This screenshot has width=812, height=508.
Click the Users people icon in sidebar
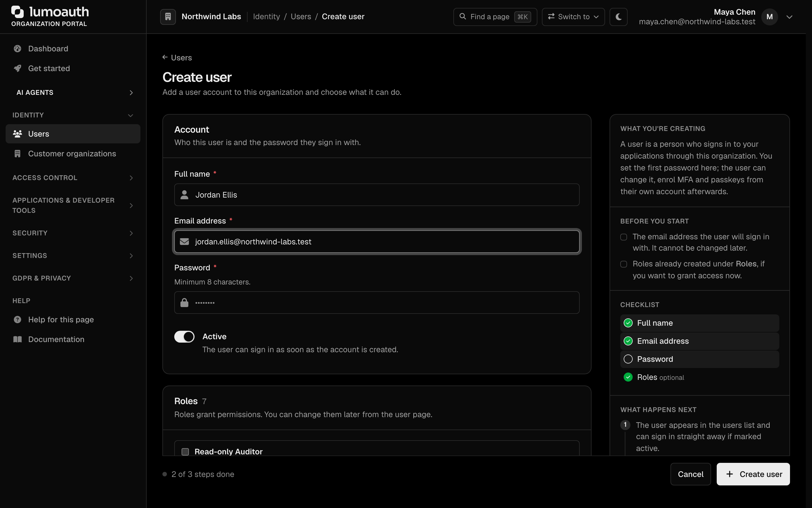coord(17,134)
